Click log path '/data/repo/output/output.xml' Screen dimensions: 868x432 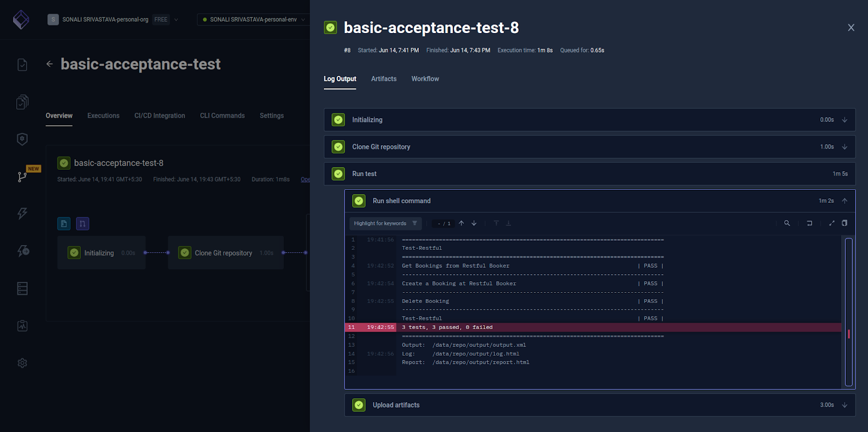pyautogui.click(x=479, y=345)
